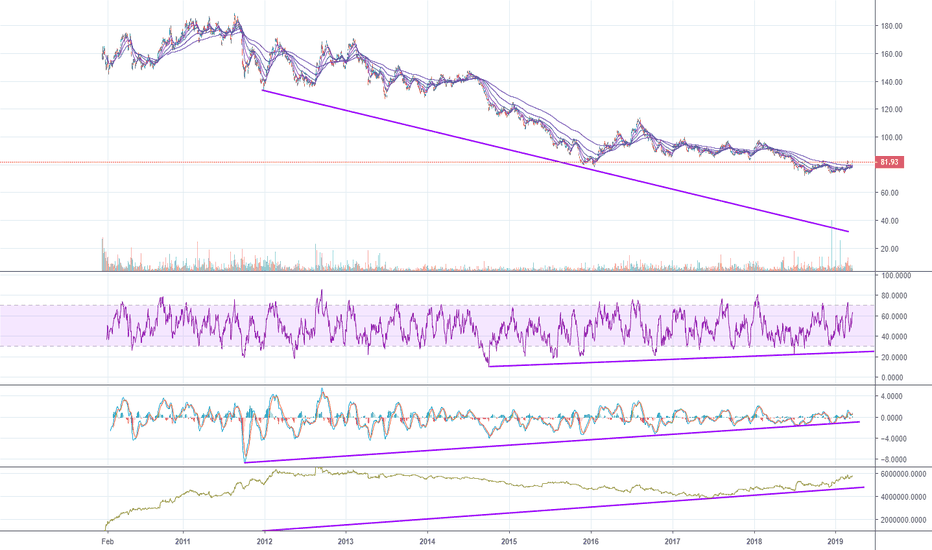Click the 20.00 price axis label
932x550 pixels.
click(890, 249)
